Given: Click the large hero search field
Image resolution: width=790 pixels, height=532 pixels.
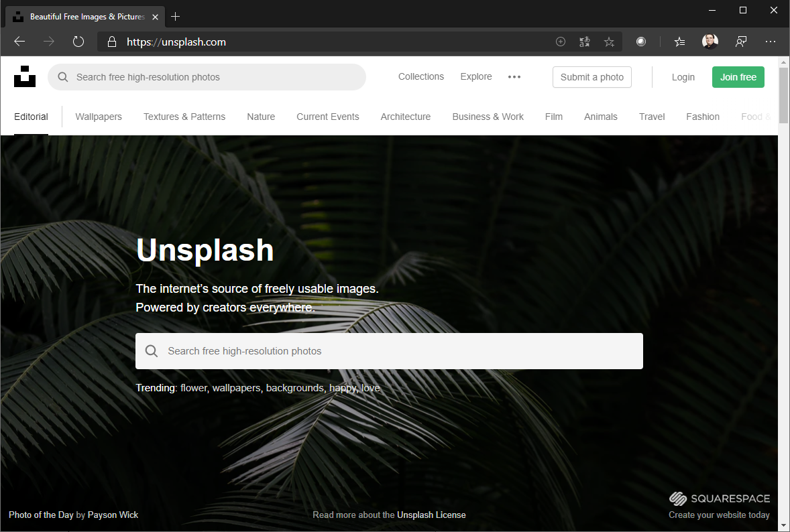Looking at the screenshot, I should coord(389,351).
